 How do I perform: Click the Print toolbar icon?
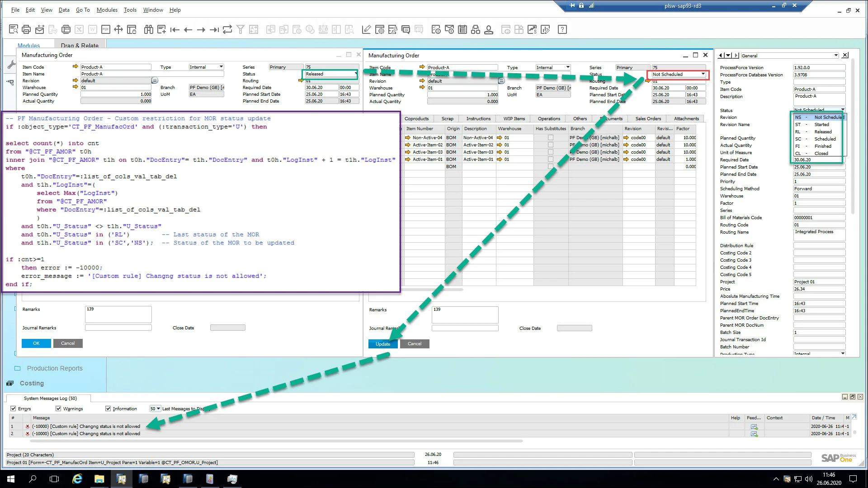pos(26,29)
